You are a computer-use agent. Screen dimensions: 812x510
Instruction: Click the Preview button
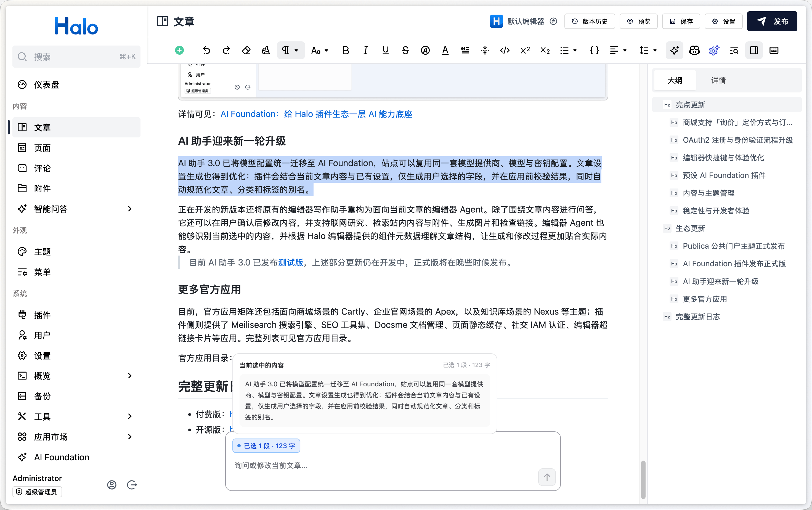[638, 22]
